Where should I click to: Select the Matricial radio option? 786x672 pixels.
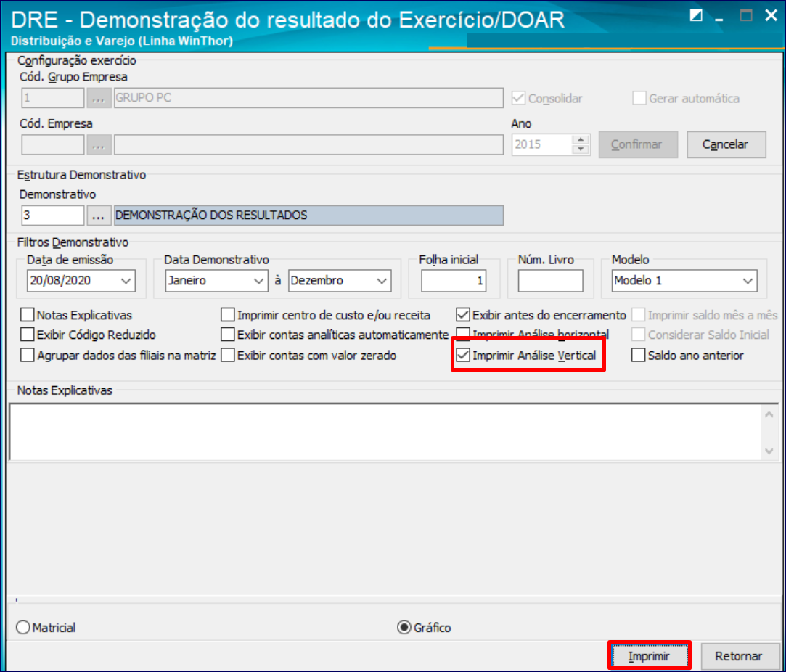click(x=23, y=628)
